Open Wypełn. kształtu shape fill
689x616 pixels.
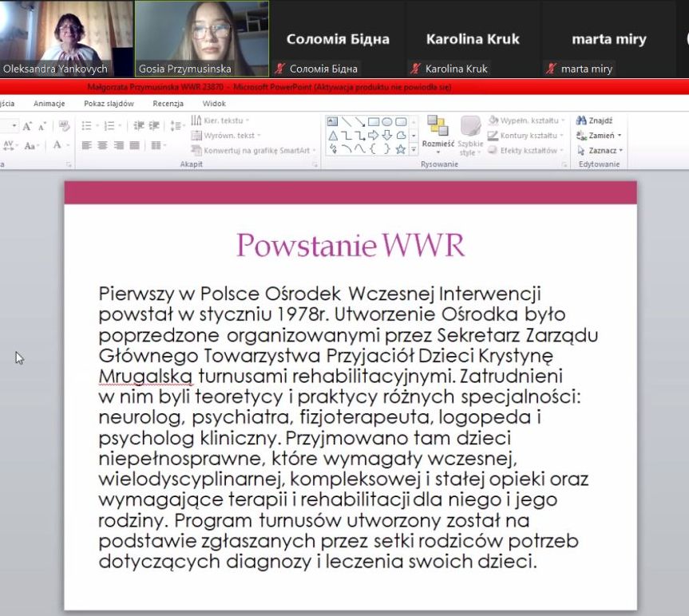526,120
